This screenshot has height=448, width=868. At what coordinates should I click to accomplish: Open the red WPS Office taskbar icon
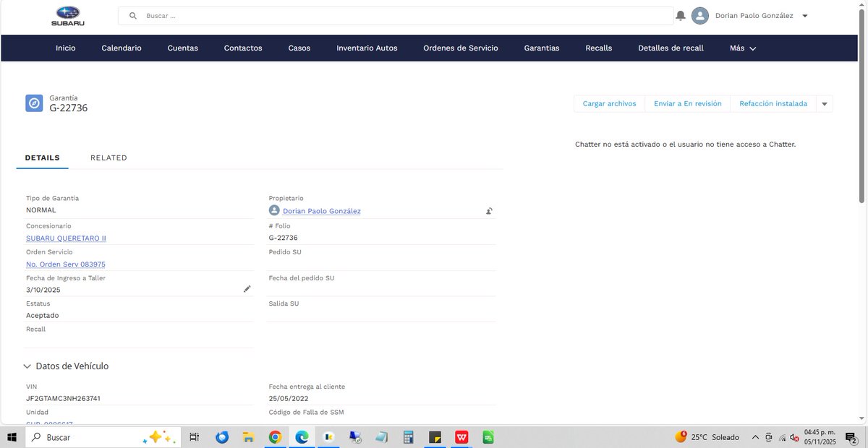tap(461, 437)
